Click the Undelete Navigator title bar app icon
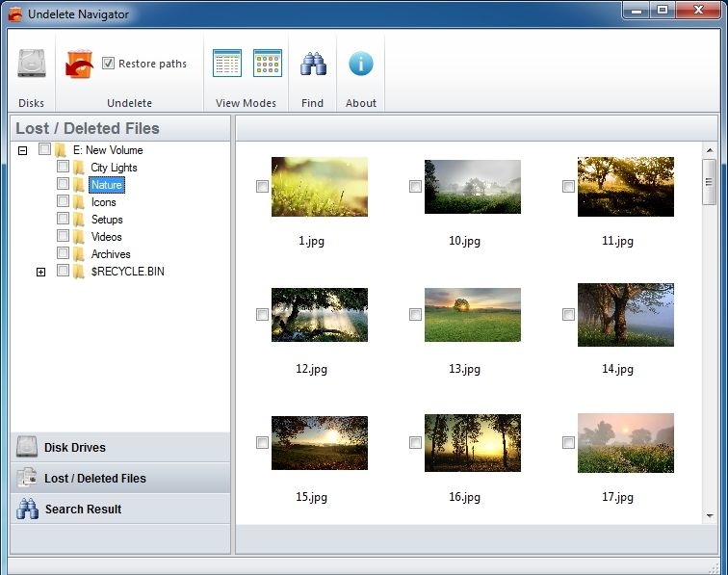728x575 pixels. [x=14, y=13]
